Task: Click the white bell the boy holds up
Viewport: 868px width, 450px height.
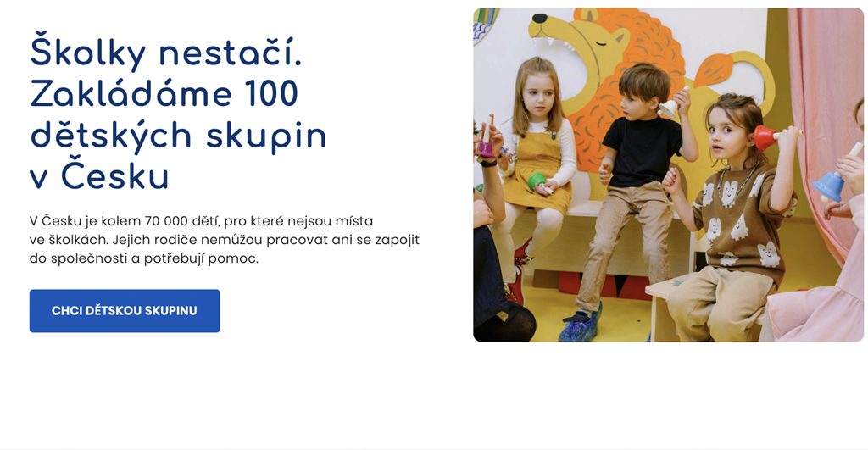Action: pyautogui.click(x=669, y=108)
